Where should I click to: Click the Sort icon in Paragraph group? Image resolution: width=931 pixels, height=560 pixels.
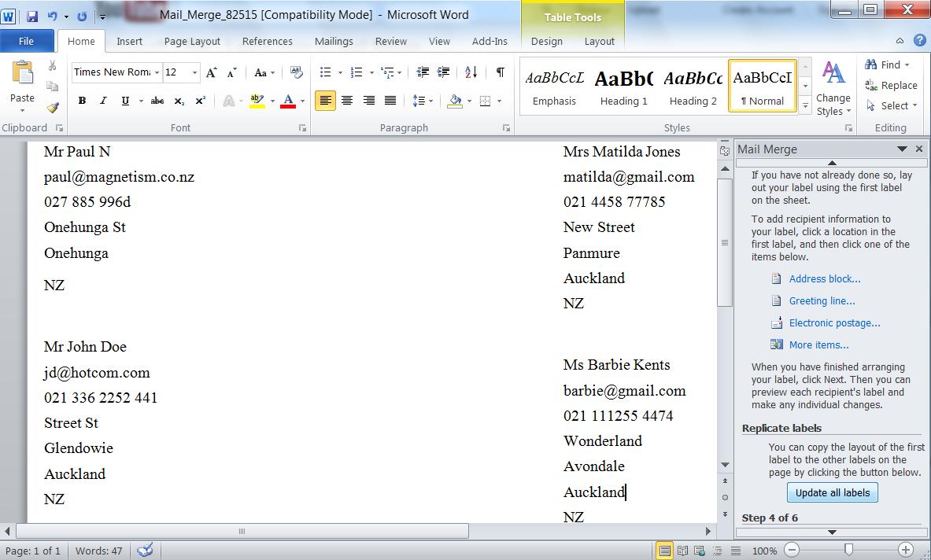click(x=472, y=72)
